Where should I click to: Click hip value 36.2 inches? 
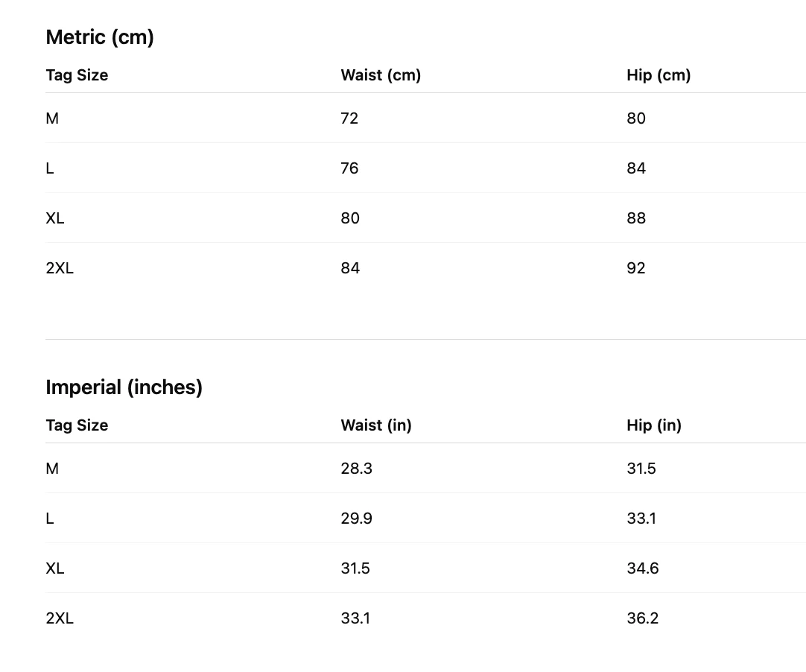pyautogui.click(x=643, y=618)
